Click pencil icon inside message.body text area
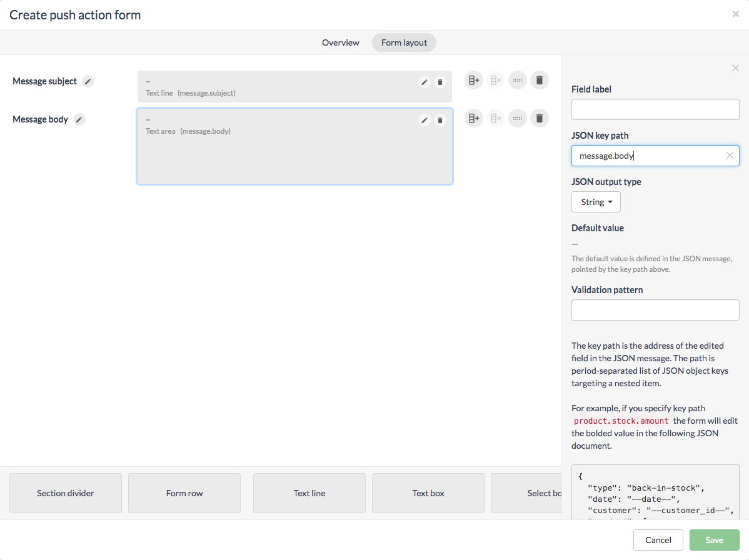749x560 pixels. pyautogui.click(x=425, y=120)
